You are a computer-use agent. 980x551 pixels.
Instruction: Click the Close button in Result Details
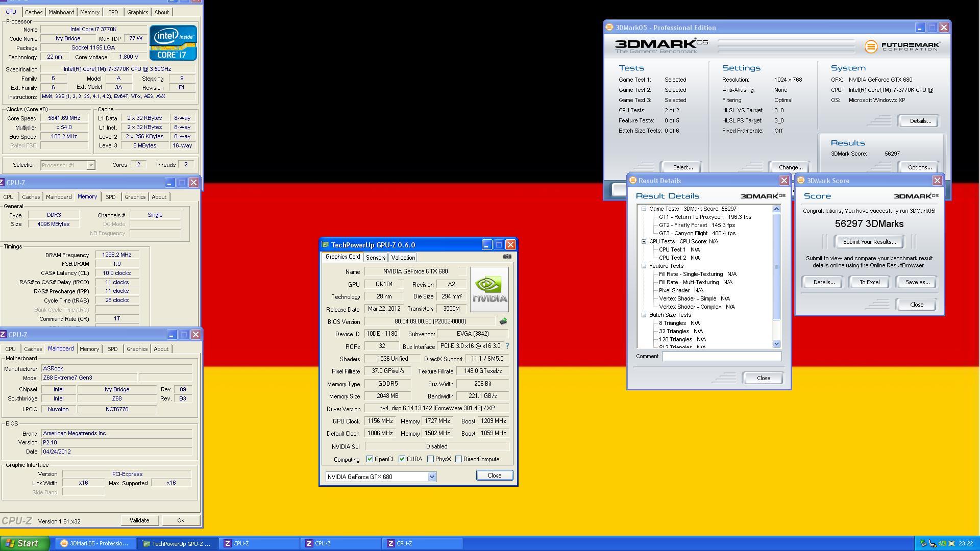764,378
